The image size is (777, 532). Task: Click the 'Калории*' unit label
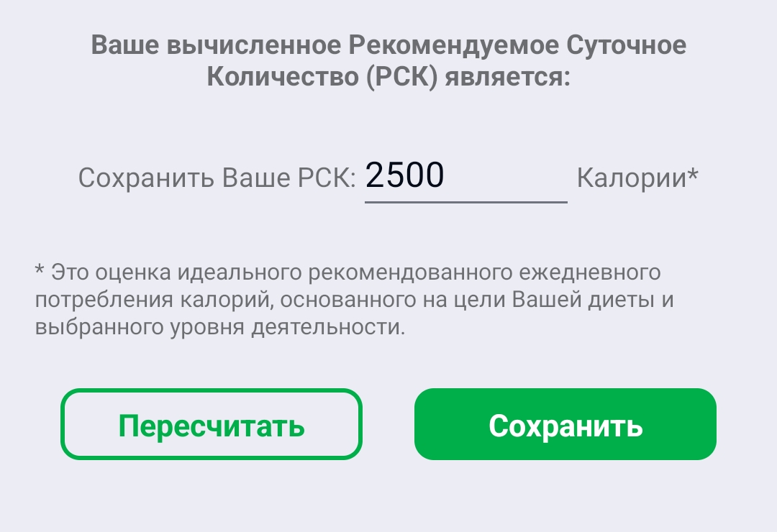click(x=637, y=177)
